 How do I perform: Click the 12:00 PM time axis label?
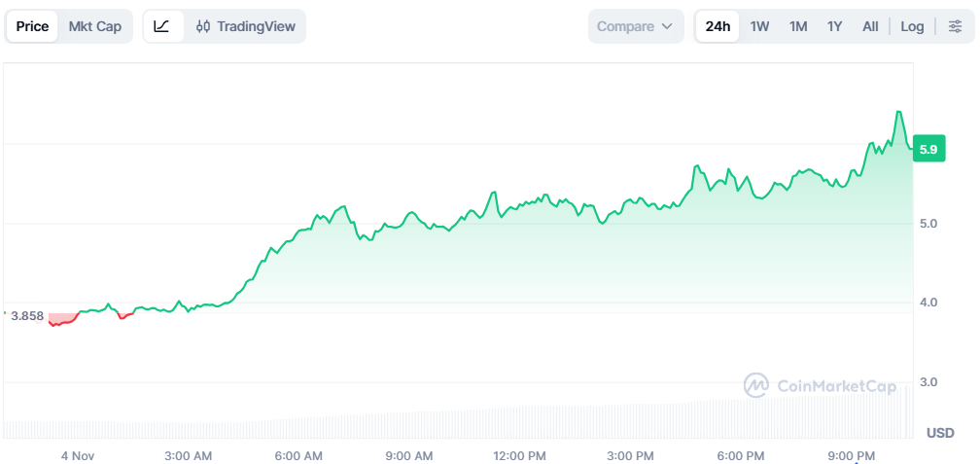tap(519, 455)
